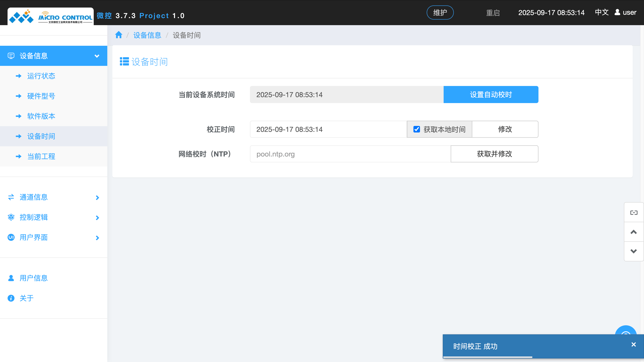The width and height of the screenshot is (644, 362).
Task: Click the user profile icon in header
Action: point(617,12)
